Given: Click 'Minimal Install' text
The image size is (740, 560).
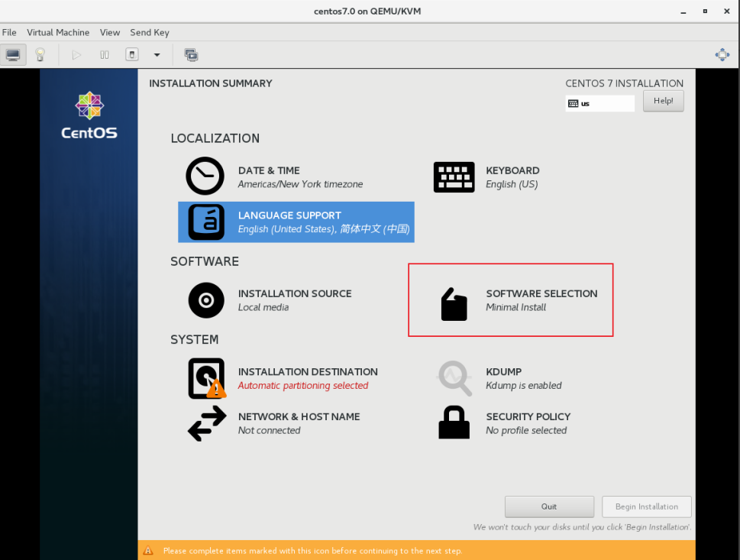Looking at the screenshot, I should click(515, 307).
